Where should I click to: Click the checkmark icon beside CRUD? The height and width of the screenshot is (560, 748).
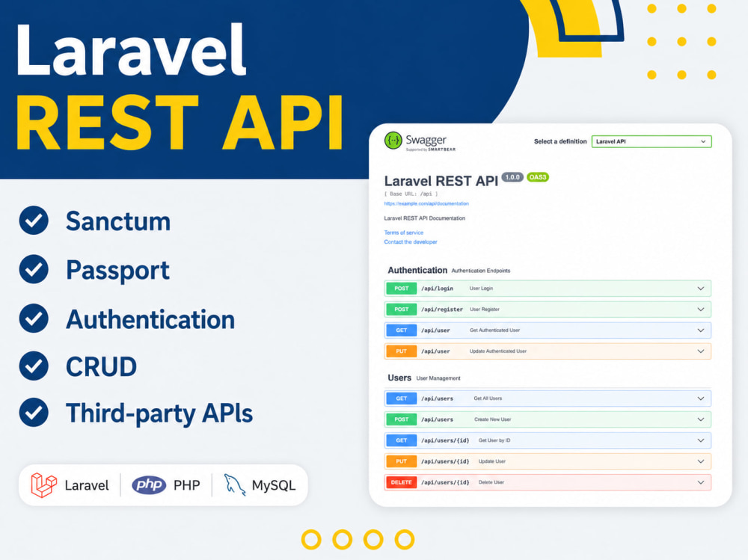tap(34, 366)
